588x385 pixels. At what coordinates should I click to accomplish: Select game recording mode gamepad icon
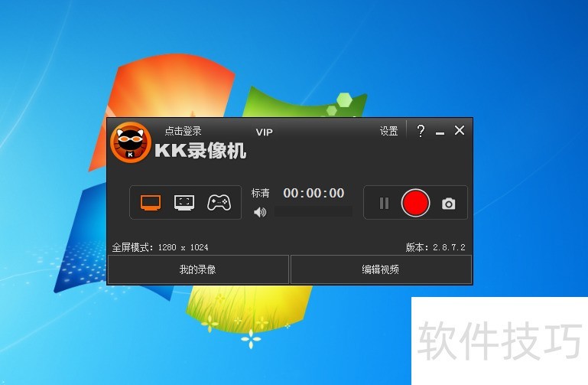(x=219, y=203)
